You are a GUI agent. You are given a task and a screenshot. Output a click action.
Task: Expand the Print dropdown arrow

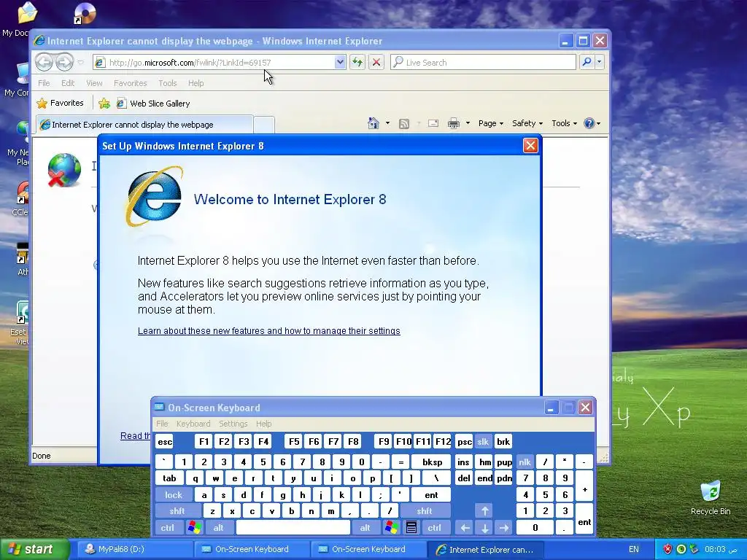pos(468,123)
